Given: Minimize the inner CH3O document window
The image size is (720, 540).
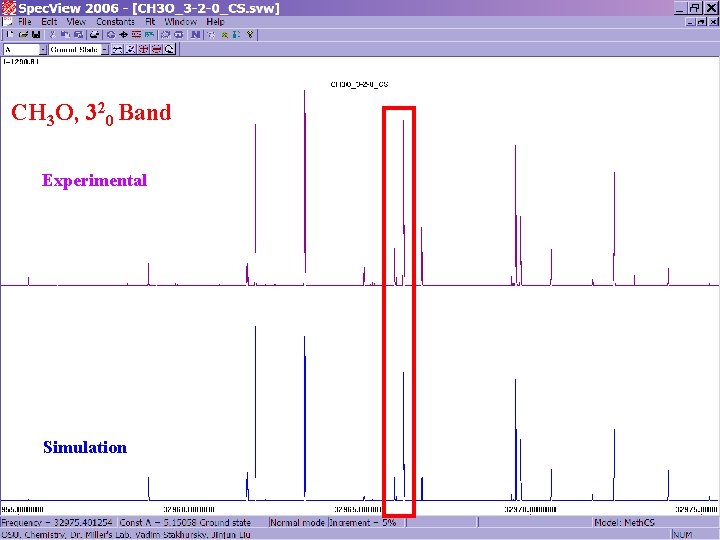Looking at the screenshot, I should point(692,22).
